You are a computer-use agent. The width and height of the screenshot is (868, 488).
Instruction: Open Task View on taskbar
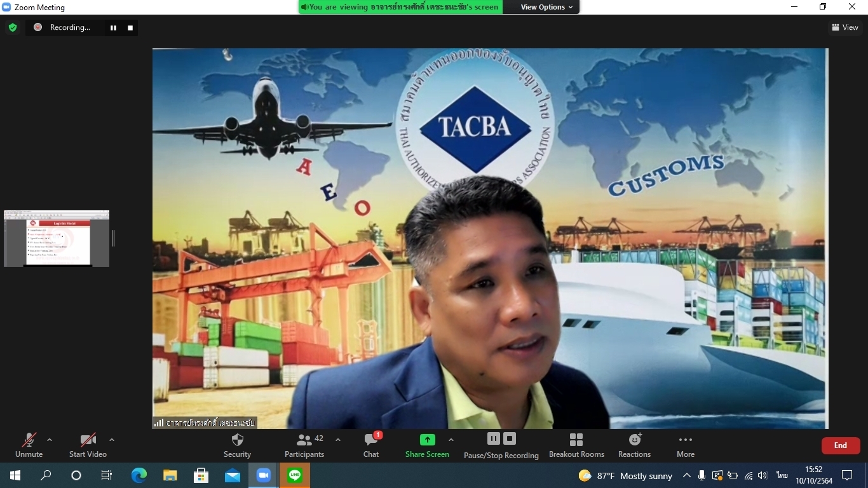click(x=107, y=475)
